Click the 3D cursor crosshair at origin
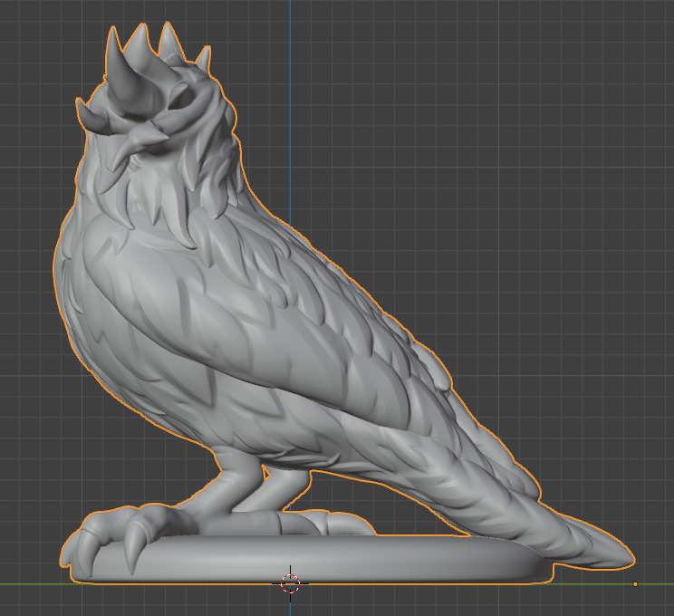The width and height of the screenshot is (674, 616). pos(290,583)
